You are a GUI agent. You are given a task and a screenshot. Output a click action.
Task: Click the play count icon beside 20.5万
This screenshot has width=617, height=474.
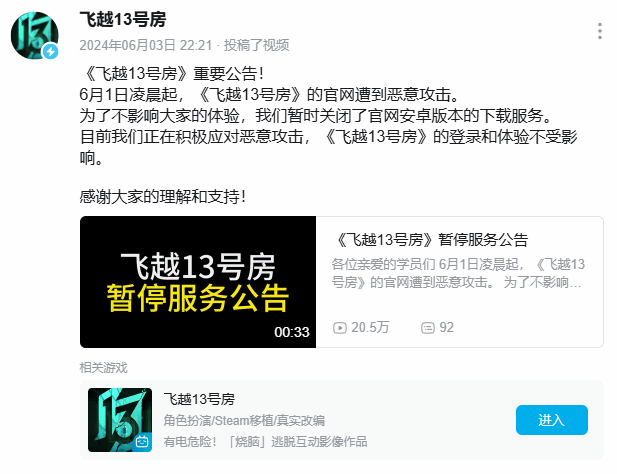(x=340, y=328)
